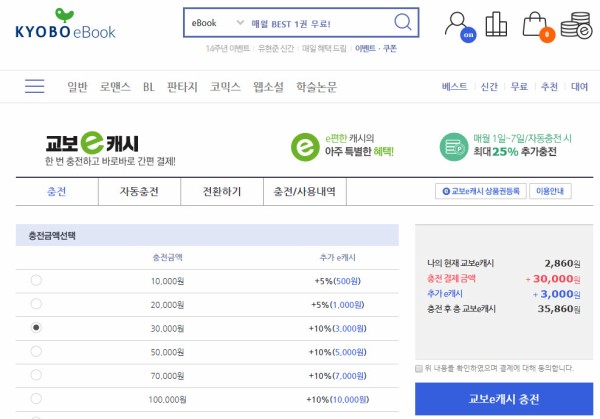This screenshot has width=600, height=419.
Task: Select the 70,000원 charge option
Action: 36,375
